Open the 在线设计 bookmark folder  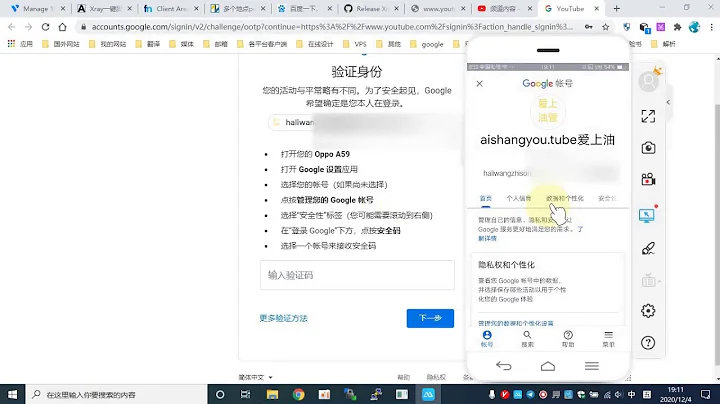[315, 44]
